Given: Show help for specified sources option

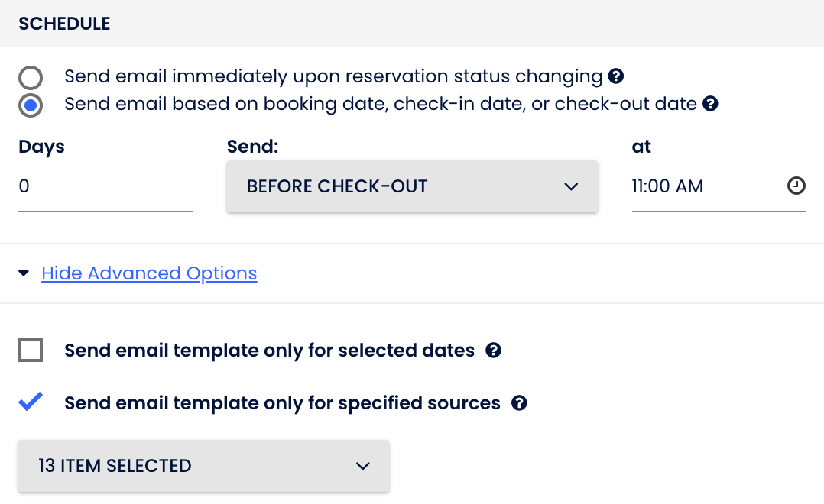Looking at the screenshot, I should 519,403.
